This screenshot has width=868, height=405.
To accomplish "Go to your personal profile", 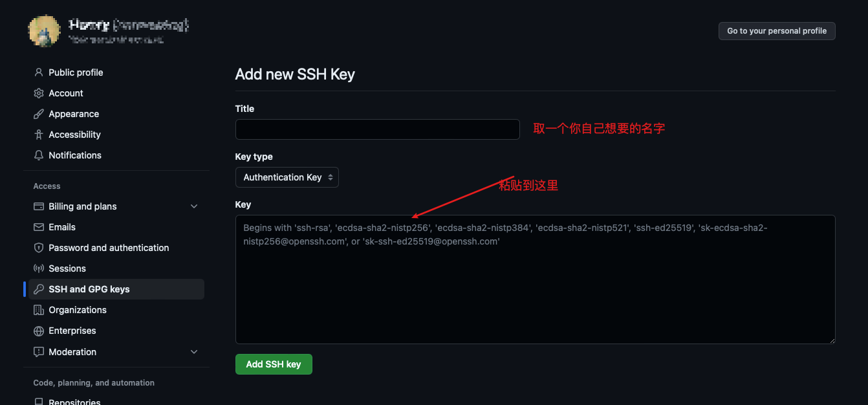I will [777, 31].
